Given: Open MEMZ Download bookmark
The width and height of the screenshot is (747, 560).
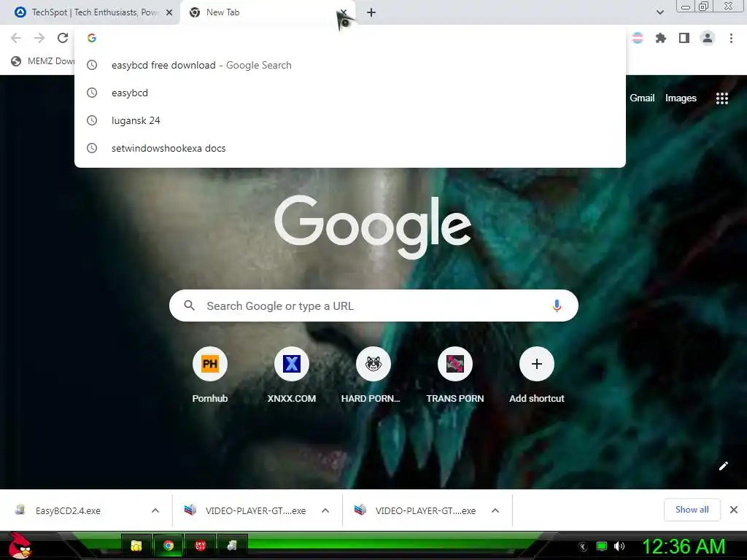Looking at the screenshot, I should [42, 61].
